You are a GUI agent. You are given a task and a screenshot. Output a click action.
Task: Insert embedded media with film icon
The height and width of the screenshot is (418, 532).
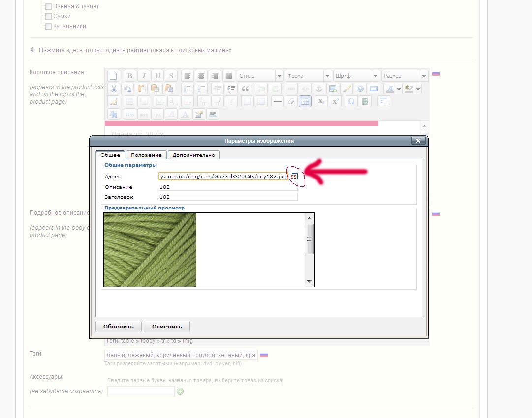click(x=365, y=101)
